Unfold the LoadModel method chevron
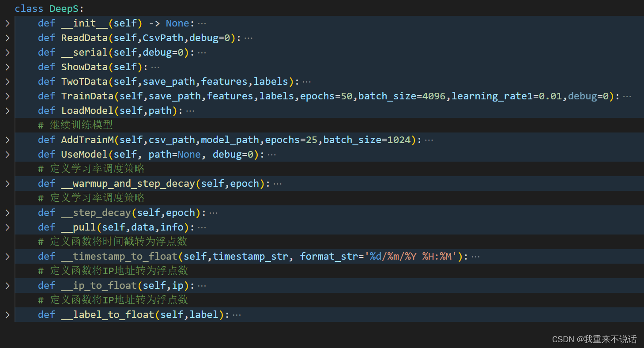 pyautogui.click(x=7, y=111)
